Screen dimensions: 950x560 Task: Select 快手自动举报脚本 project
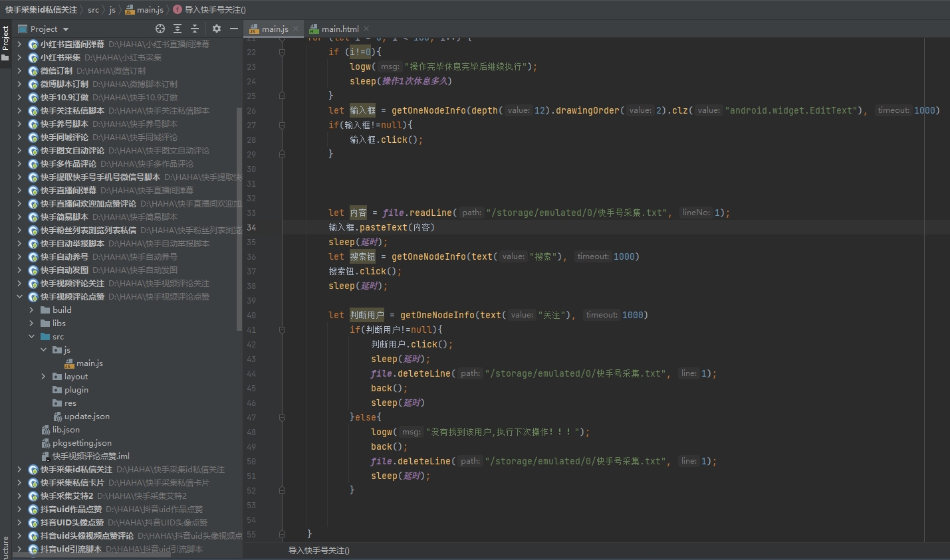click(x=72, y=243)
